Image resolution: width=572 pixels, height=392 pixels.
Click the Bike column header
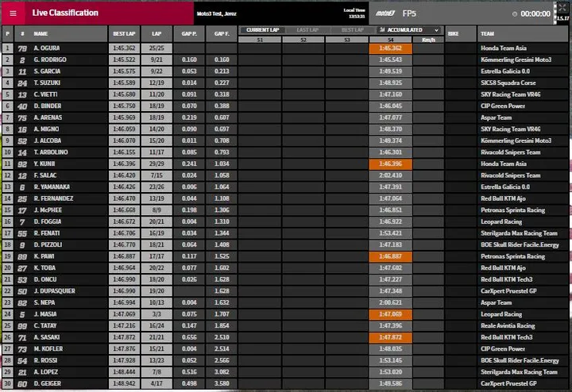tap(453, 34)
